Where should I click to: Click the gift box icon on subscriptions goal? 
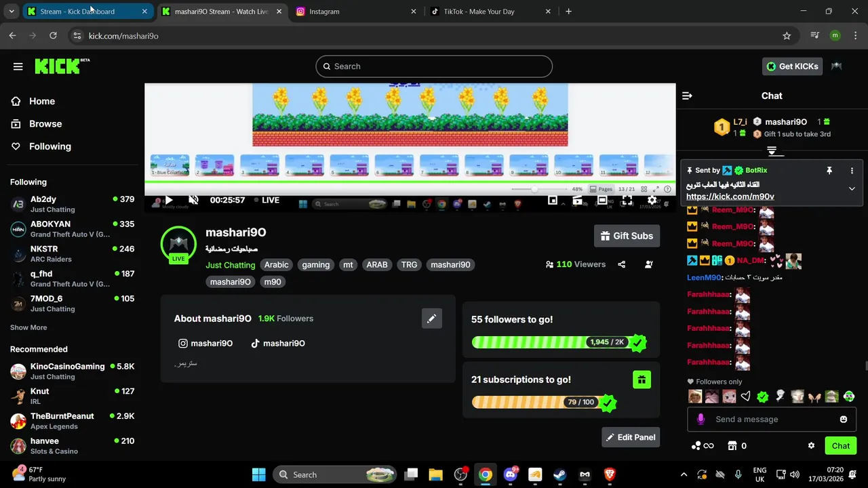tap(642, 380)
